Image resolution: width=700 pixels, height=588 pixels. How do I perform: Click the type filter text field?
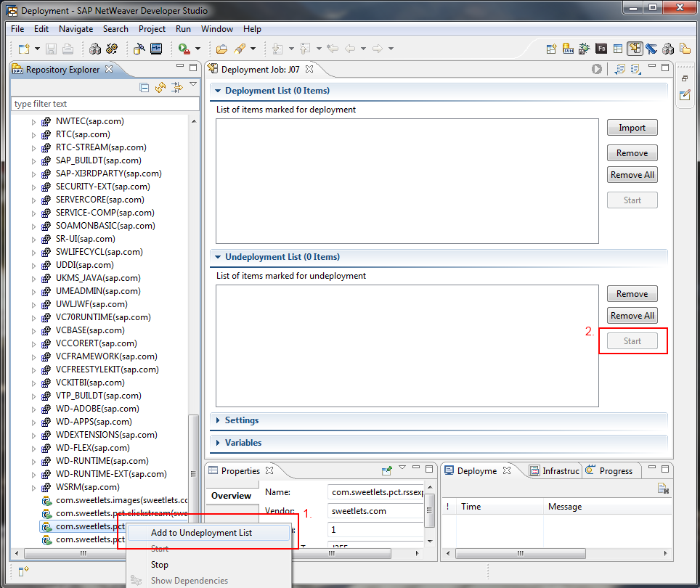pos(105,104)
